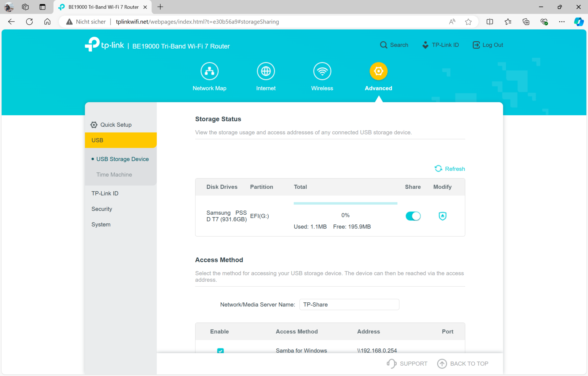This screenshot has width=588, height=376.
Task: Select the Advanced settings icon
Action: coord(378,71)
